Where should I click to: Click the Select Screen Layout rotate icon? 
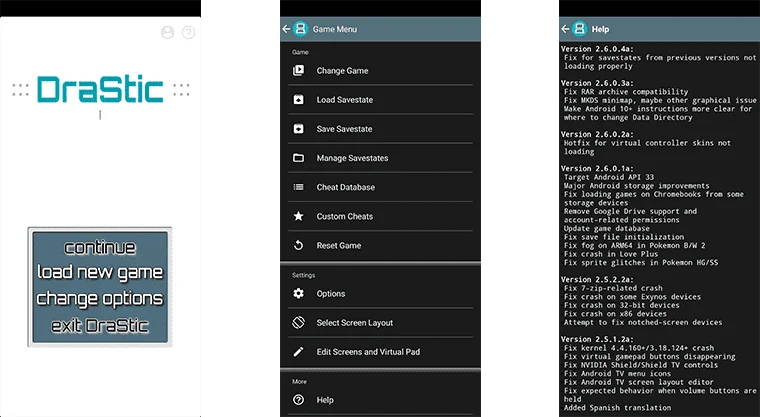[299, 322]
